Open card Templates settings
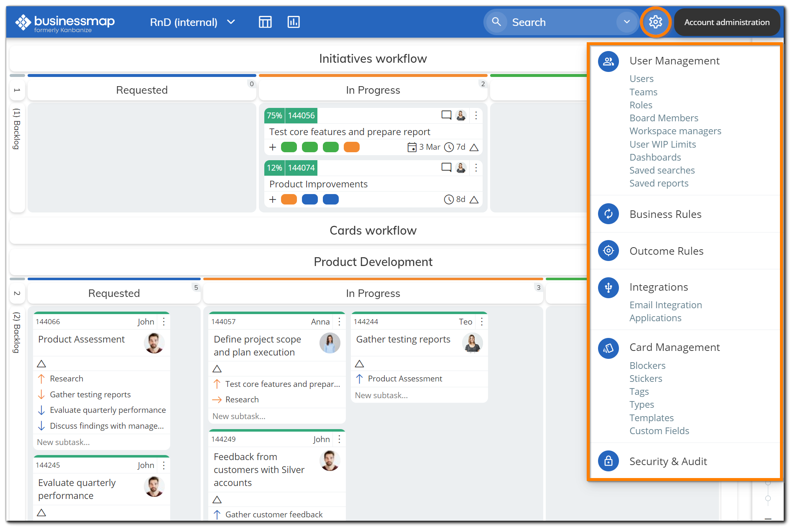795x532 pixels. (652, 418)
